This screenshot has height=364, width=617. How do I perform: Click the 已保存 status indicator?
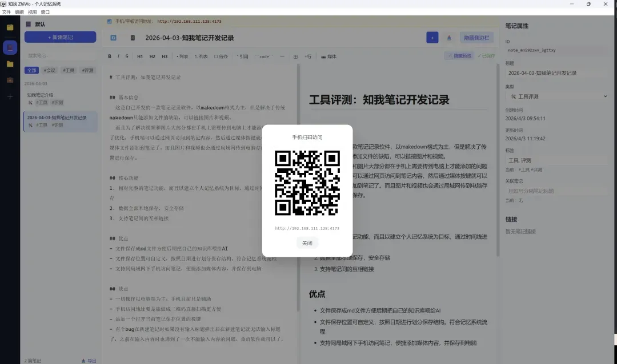[486, 56]
